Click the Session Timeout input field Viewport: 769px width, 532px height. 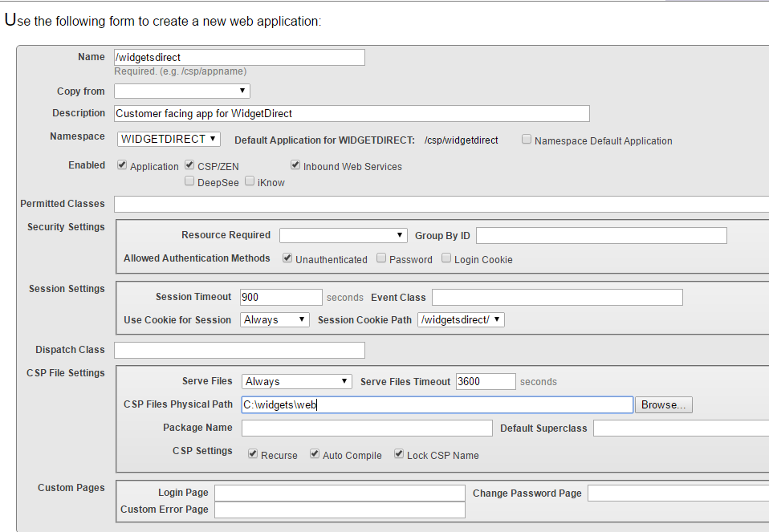coord(281,297)
